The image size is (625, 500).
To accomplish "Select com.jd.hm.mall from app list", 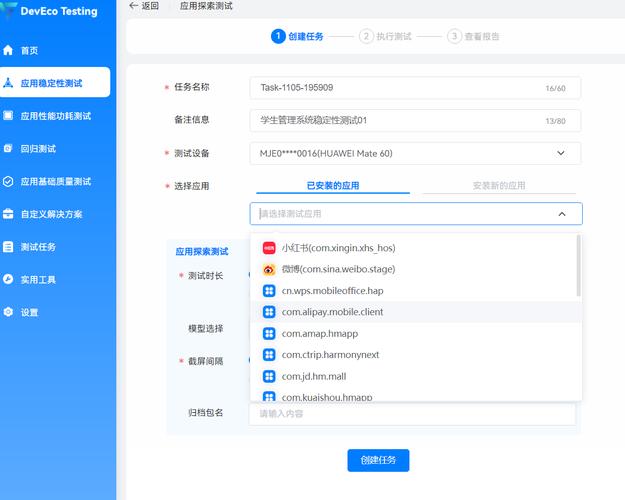I will point(313,376).
